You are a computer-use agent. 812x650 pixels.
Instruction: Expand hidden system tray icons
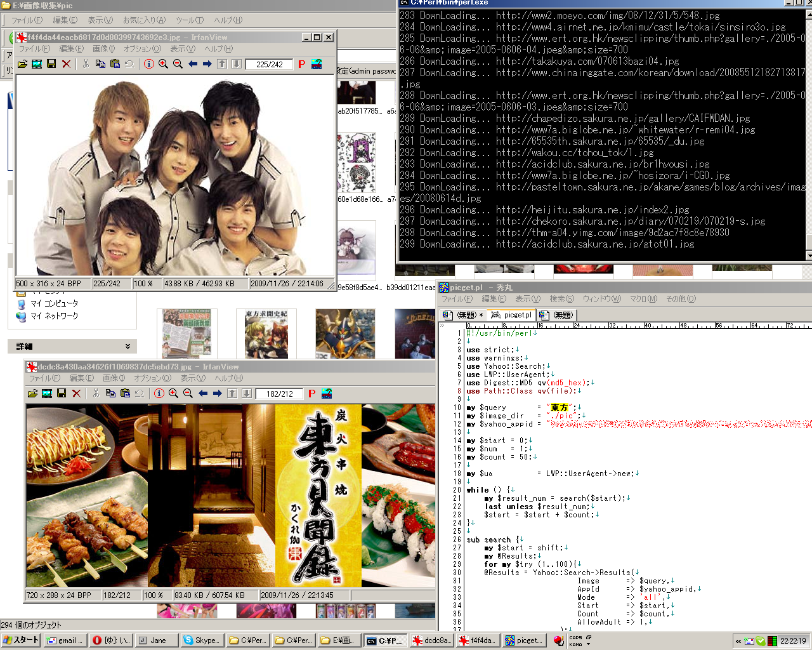738,641
